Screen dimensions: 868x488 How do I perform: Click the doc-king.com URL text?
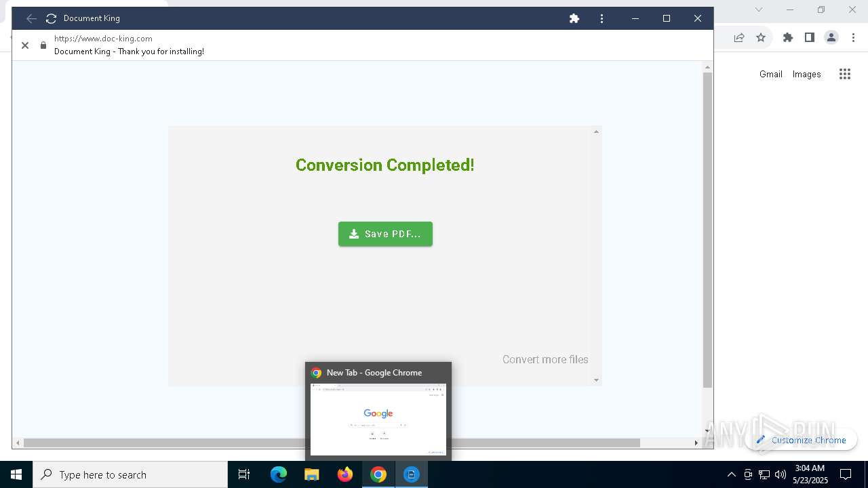pyautogui.click(x=103, y=39)
